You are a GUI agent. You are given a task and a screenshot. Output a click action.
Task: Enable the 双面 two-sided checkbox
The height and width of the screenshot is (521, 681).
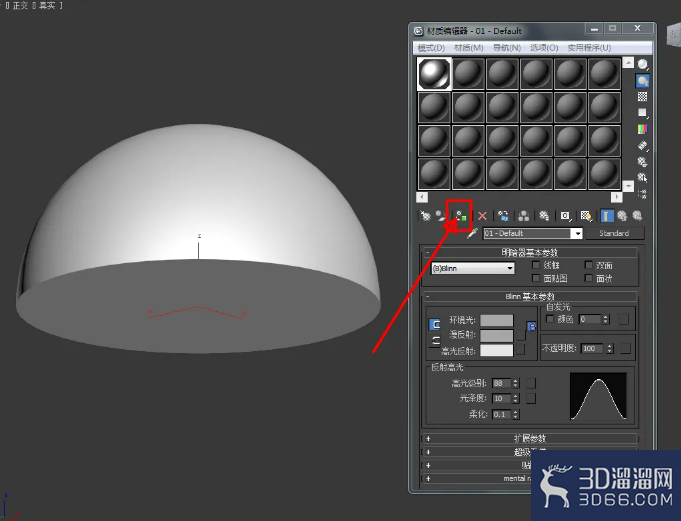pos(588,264)
